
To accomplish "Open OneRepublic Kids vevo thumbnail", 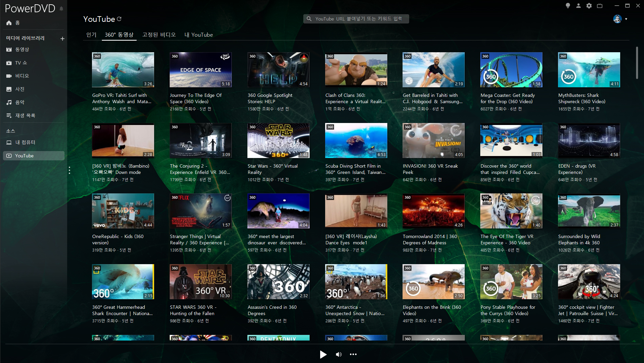I will point(123,211).
